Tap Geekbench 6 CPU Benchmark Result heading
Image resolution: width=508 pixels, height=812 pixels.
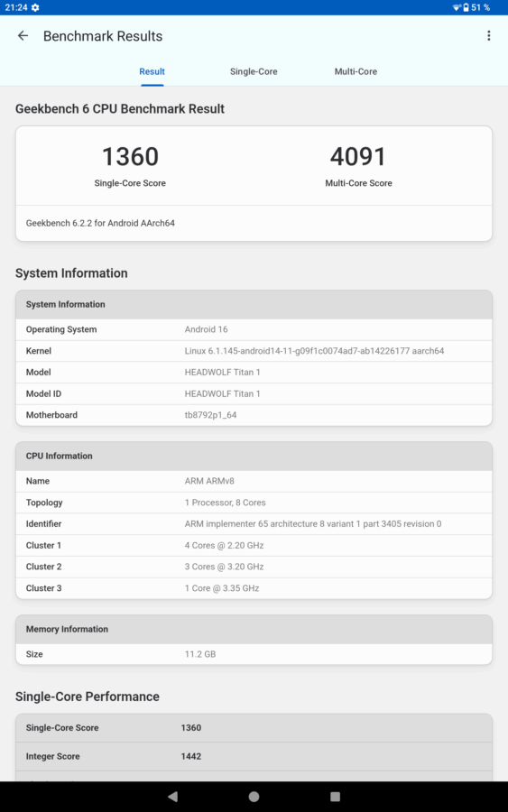point(120,109)
